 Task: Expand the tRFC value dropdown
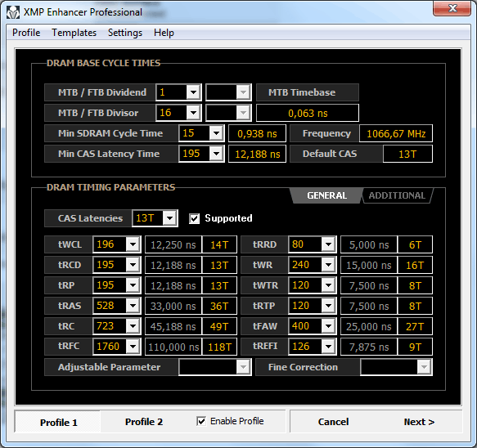[x=133, y=346]
